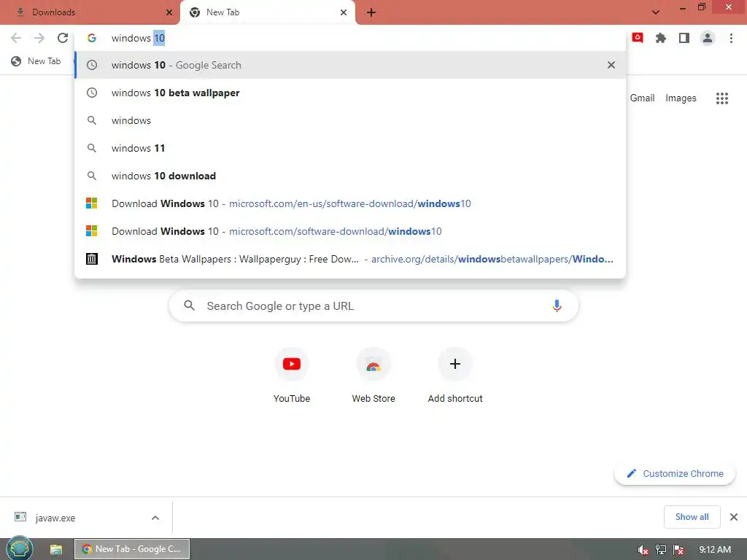Expand options arrow for javaw.exe download
This screenshot has height=560, width=747.
(x=155, y=518)
